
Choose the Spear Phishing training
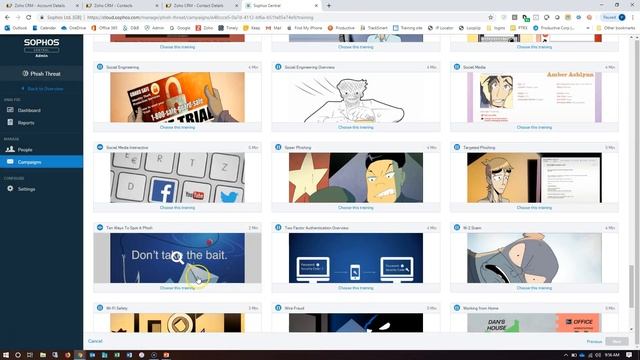point(356,208)
